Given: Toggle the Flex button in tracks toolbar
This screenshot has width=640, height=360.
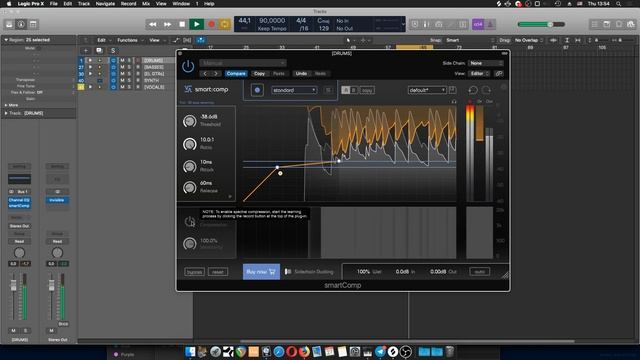Looking at the screenshot, I should pyautogui.click(x=187, y=40).
